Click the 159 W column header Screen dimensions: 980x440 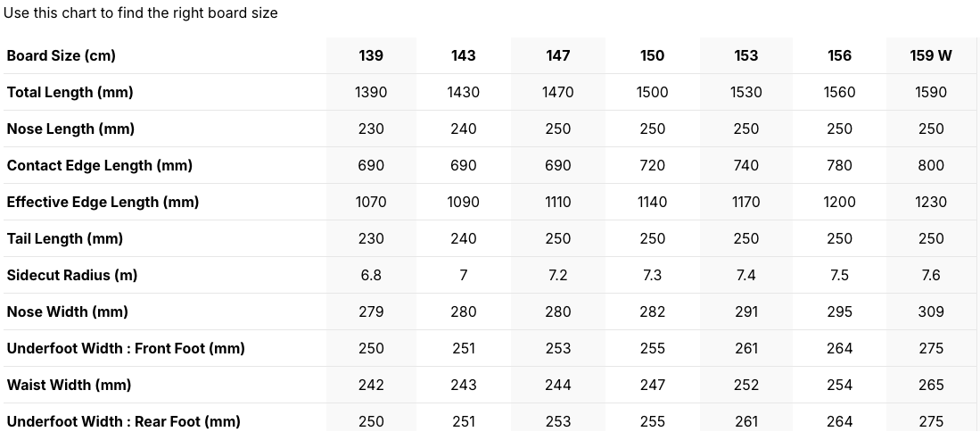[931, 55]
